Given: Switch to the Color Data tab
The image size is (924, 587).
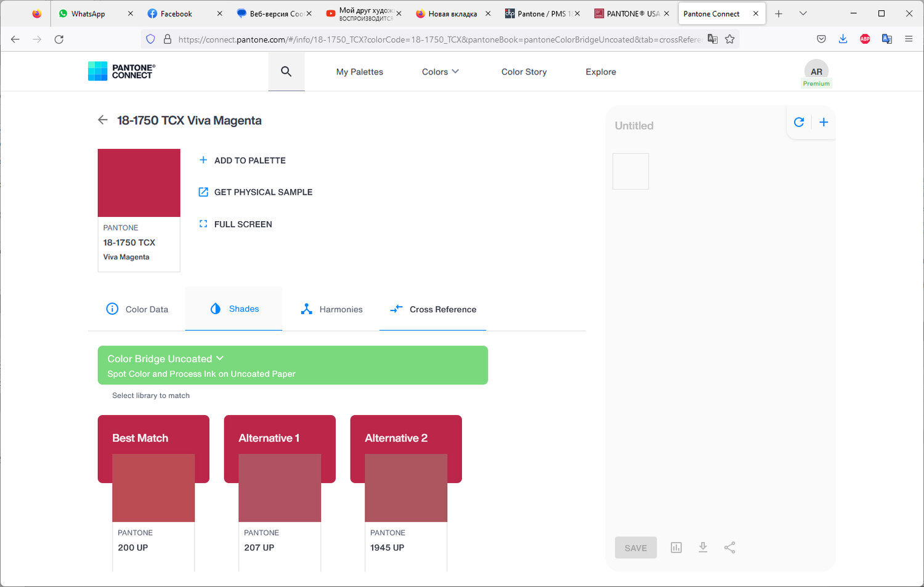Looking at the screenshot, I should click(x=137, y=309).
